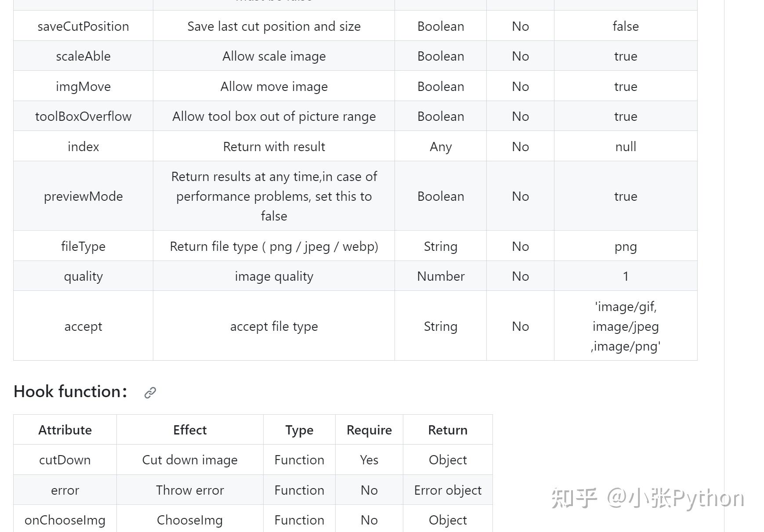
Task: Click the saveCutPosition attribute cell
Action: [83, 26]
